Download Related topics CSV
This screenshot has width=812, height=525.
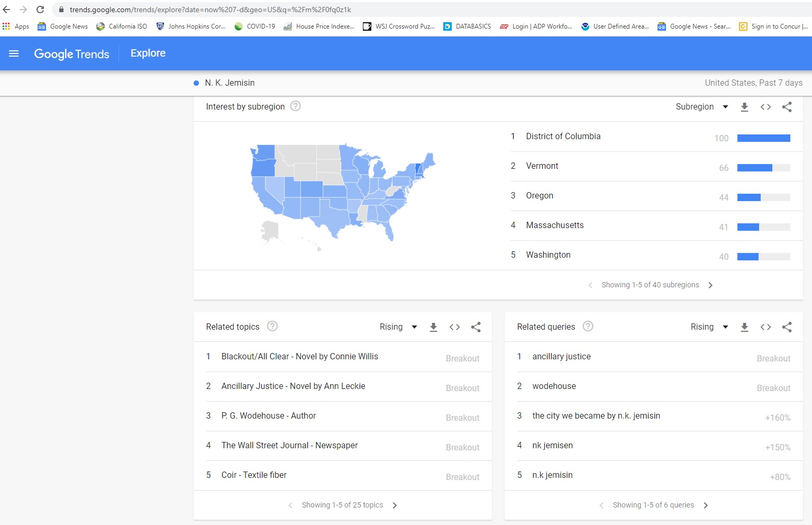(x=433, y=327)
